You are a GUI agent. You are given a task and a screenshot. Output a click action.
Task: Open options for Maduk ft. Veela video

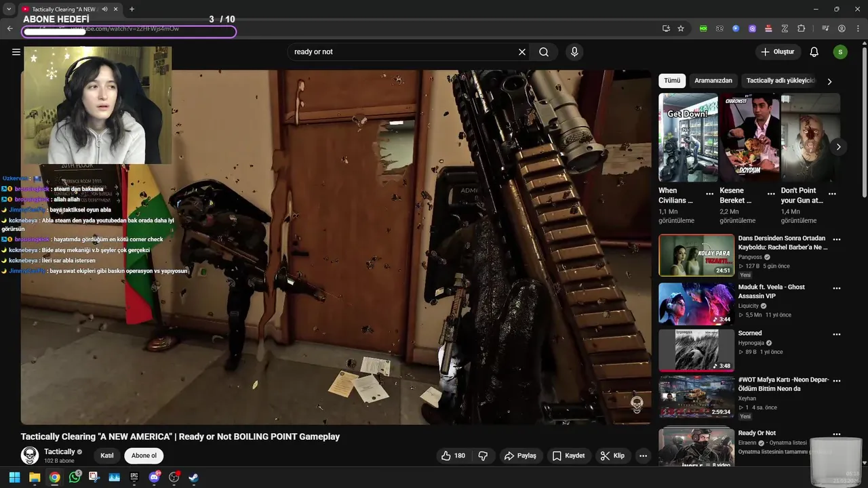point(837,288)
